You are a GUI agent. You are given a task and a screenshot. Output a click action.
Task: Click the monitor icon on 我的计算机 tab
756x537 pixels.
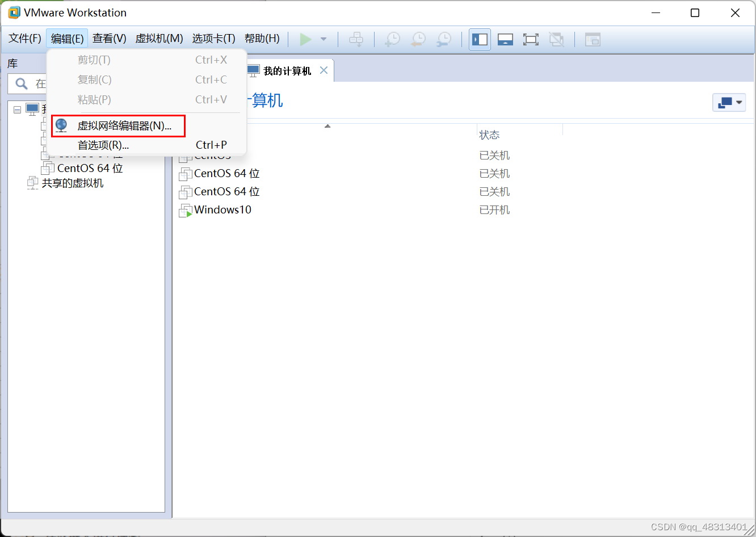pos(253,71)
